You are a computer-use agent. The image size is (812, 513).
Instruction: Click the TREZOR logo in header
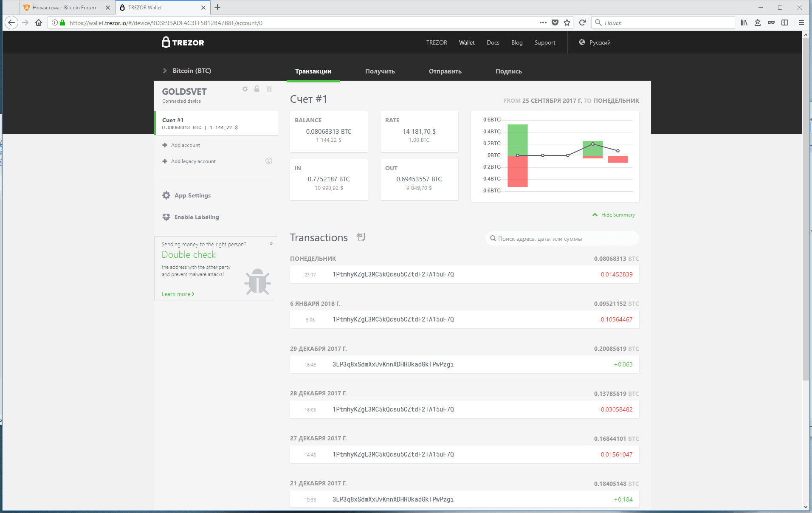(x=183, y=42)
